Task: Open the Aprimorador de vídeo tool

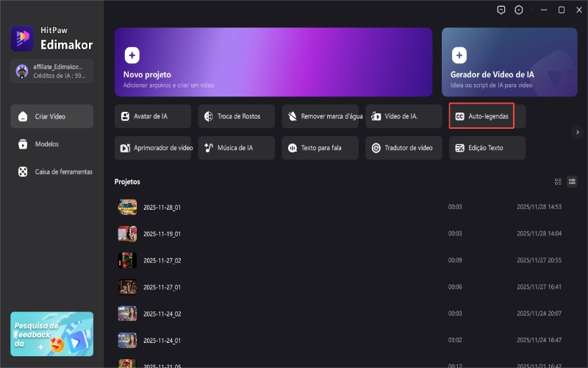Action: click(153, 148)
